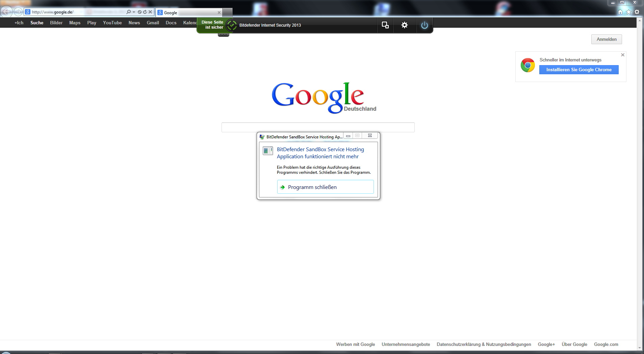The height and width of the screenshot is (354, 644).
Task: Click 'Bitdefender Internet Security 2013' label
Action: [x=270, y=25]
